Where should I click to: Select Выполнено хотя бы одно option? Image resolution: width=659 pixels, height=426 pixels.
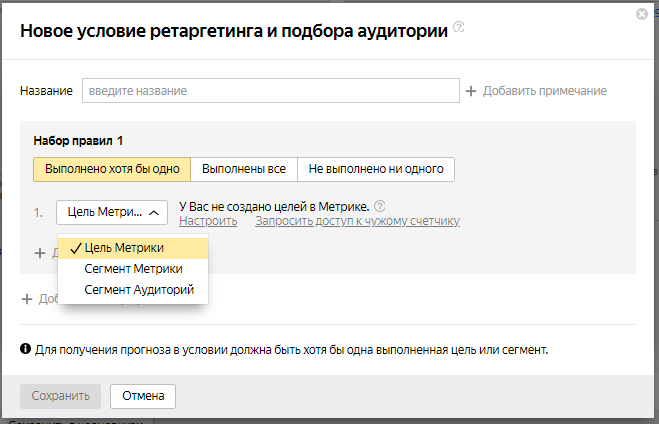click(x=112, y=169)
